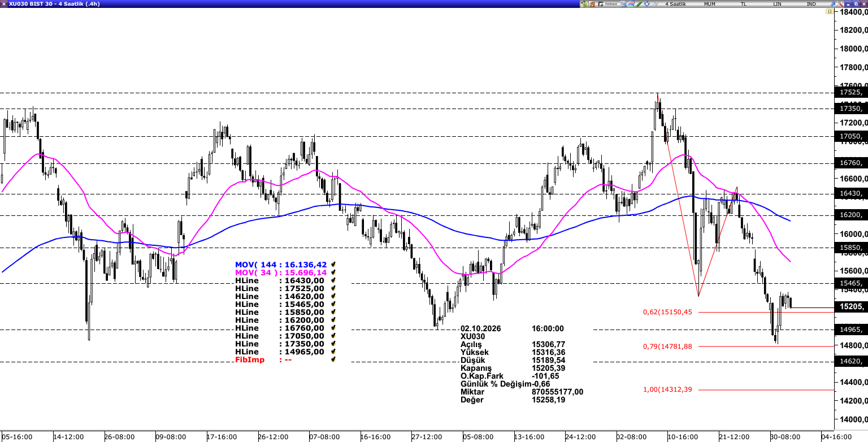The image size is (868, 442).
Task: Select the 1,00(14312,39 Fibonacci label
Action: tap(667, 389)
